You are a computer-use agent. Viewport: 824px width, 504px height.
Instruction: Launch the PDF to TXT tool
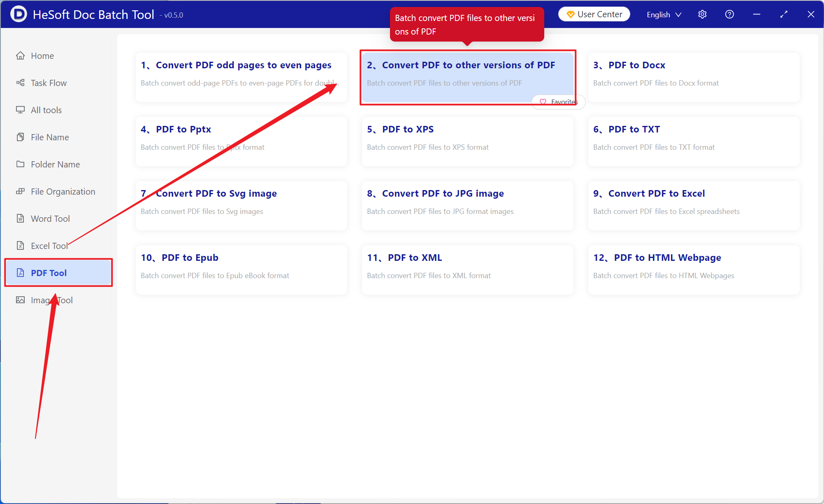(694, 142)
